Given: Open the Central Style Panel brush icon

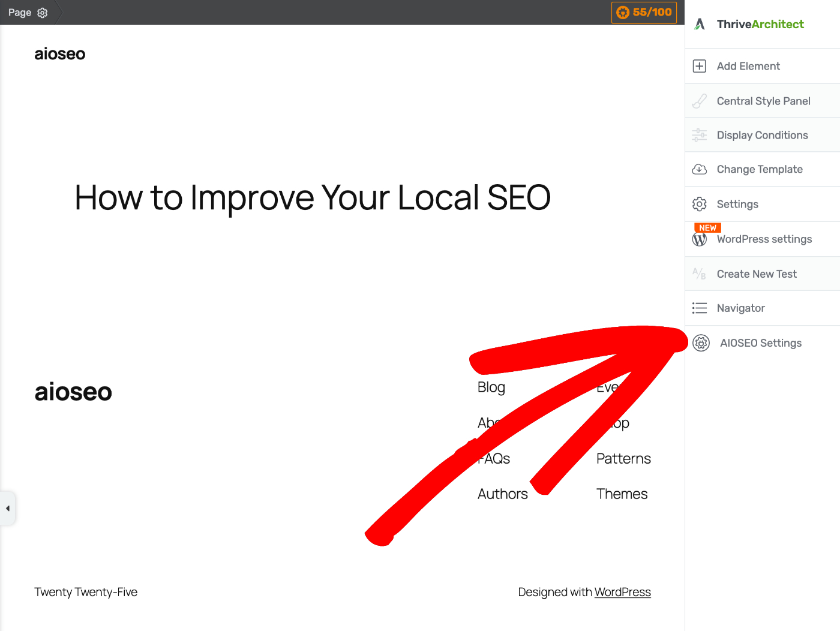Looking at the screenshot, I should click(x=700, y=101).
